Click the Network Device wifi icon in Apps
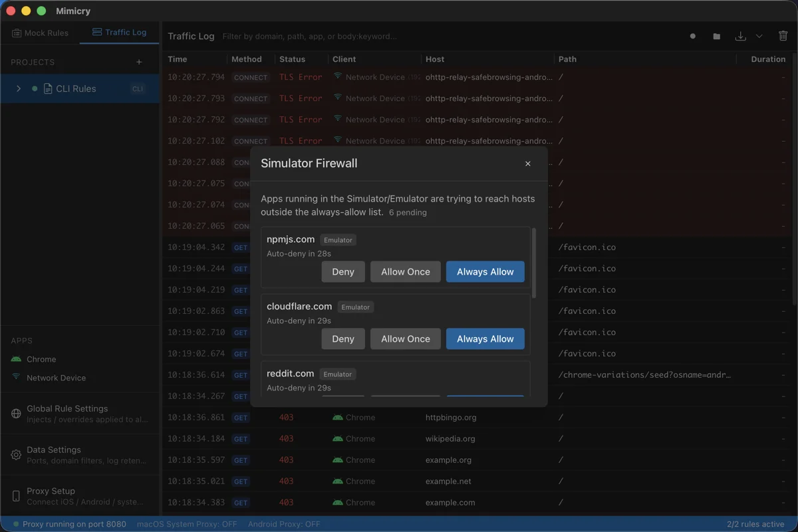The width and height of the screenshot is (798, 532). click(16, 377)
